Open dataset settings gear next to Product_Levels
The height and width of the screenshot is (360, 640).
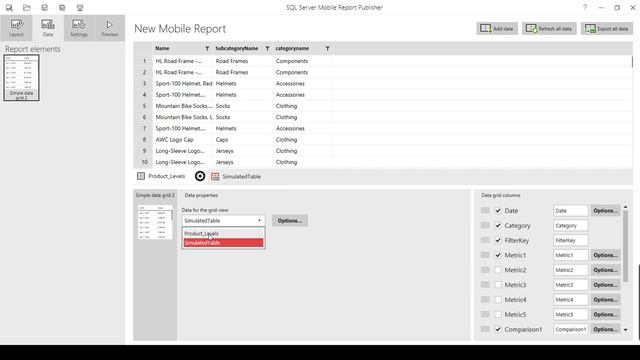200,176
